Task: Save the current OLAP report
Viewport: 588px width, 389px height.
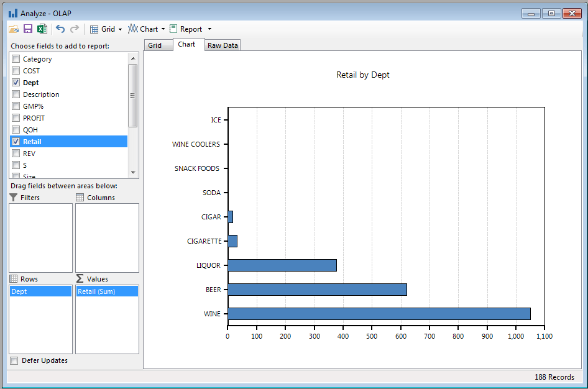Action: pyautogui.click(x=28, y=29)
